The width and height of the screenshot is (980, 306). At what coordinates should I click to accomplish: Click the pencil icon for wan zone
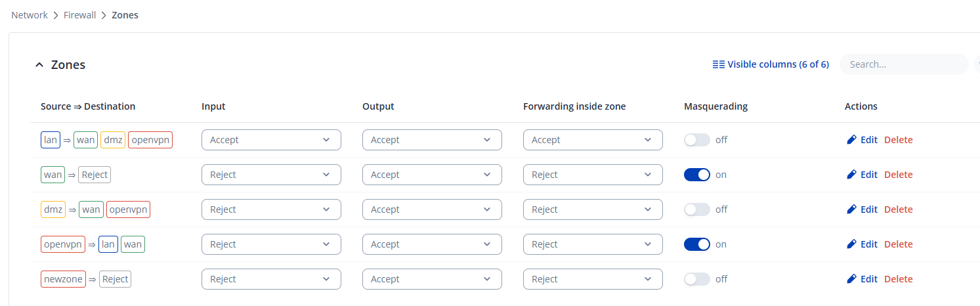click(x=851, y=174)
